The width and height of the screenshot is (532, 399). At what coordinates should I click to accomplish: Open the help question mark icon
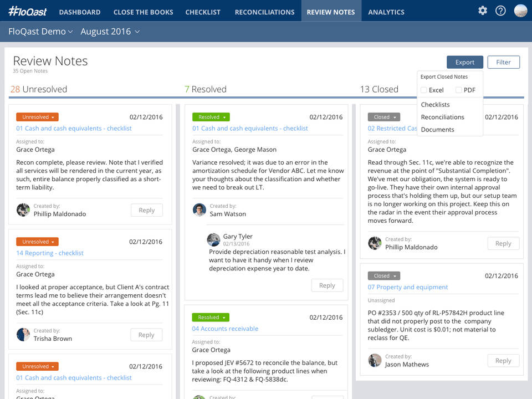pyautogui.click(x=500, y=11)
